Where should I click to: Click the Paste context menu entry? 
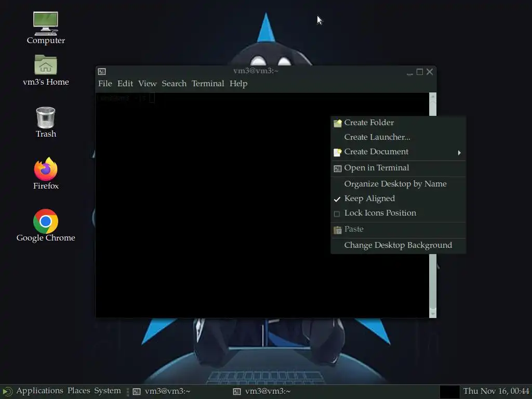(398, 229)
